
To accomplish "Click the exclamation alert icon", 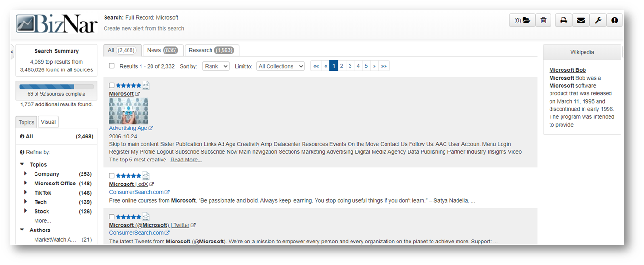I will point(615,21).
